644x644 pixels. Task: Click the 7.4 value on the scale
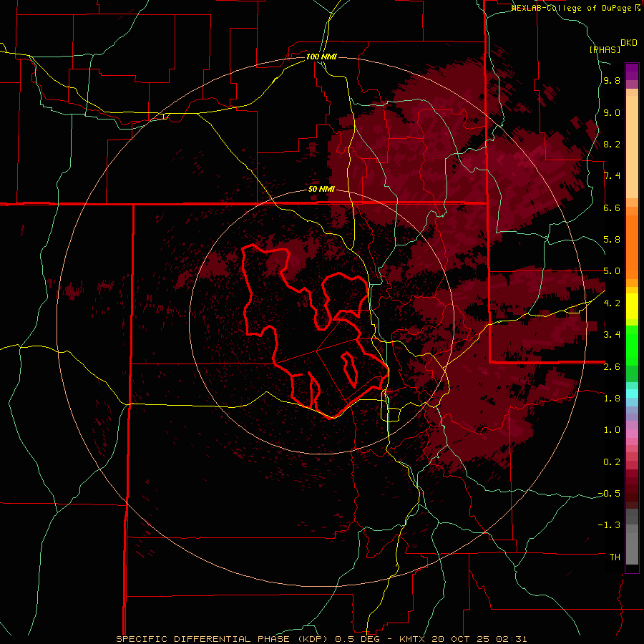[x=612, y=176]
